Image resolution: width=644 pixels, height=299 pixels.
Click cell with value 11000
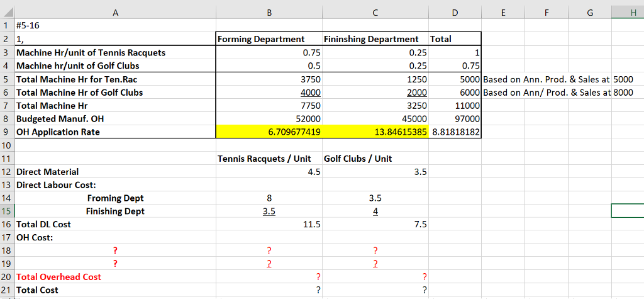(455, 106)
